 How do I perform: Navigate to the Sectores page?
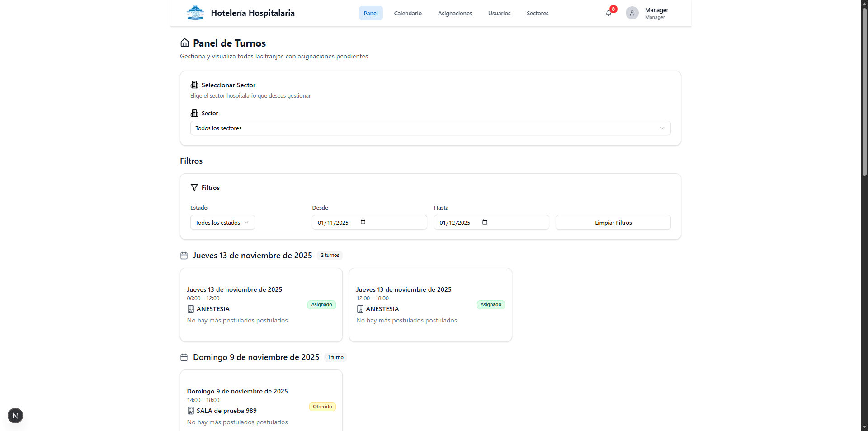pyautogui.click(x=537, y=13)
